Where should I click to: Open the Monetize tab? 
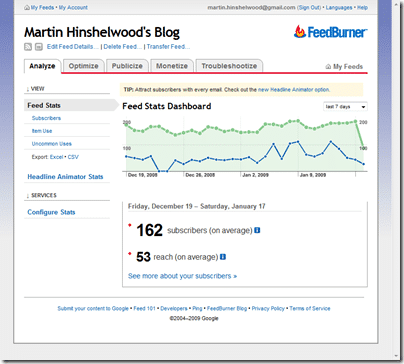point(172,66)
